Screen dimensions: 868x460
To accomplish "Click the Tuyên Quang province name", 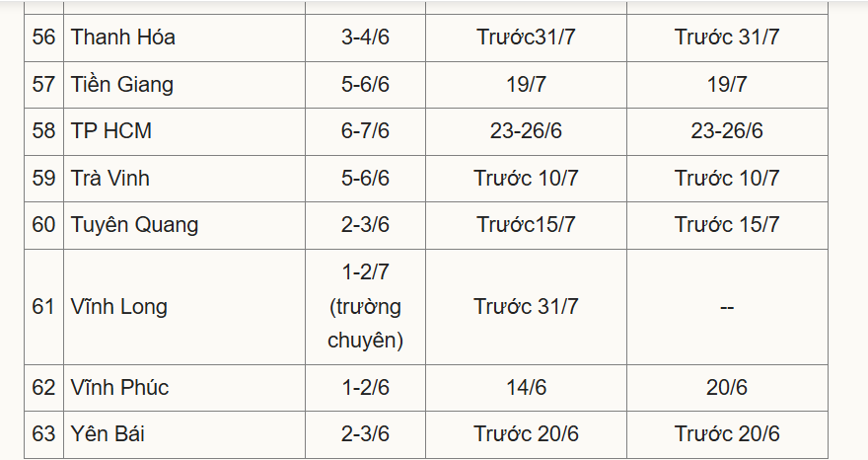I will coord(134,225).
